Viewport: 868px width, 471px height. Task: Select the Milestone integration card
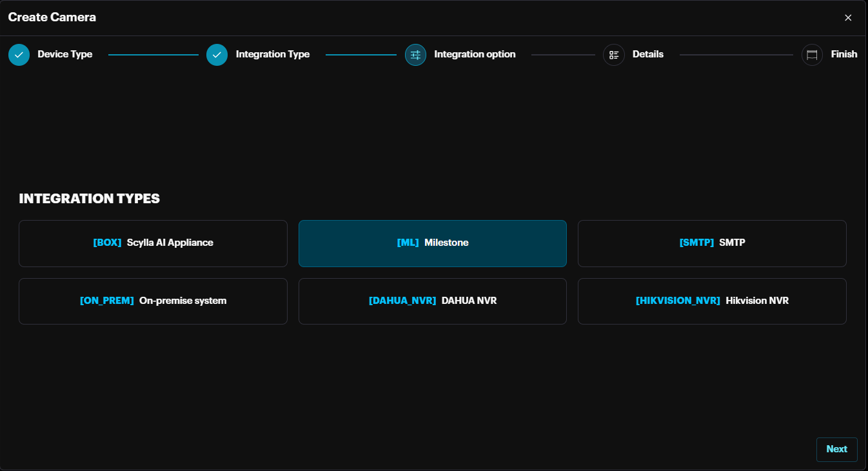[432, 243]
